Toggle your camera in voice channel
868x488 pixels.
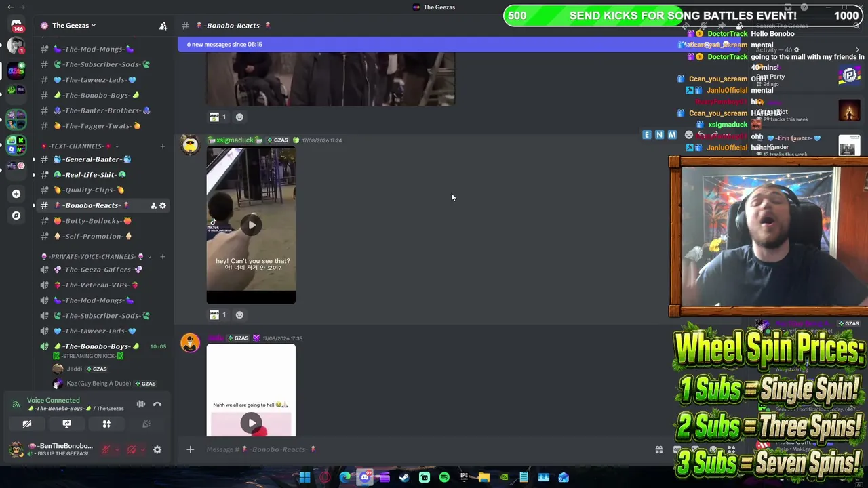tap(27, 424)
